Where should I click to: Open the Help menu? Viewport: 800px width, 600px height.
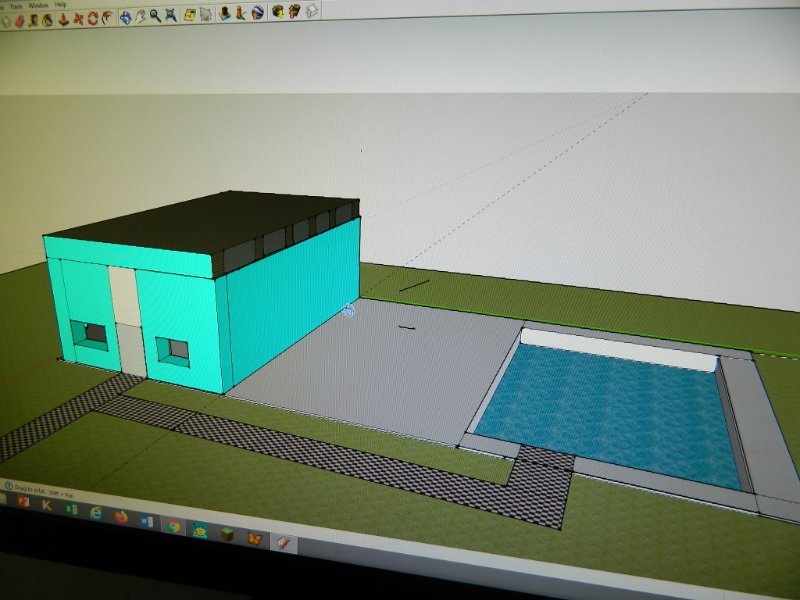point(61,5)
